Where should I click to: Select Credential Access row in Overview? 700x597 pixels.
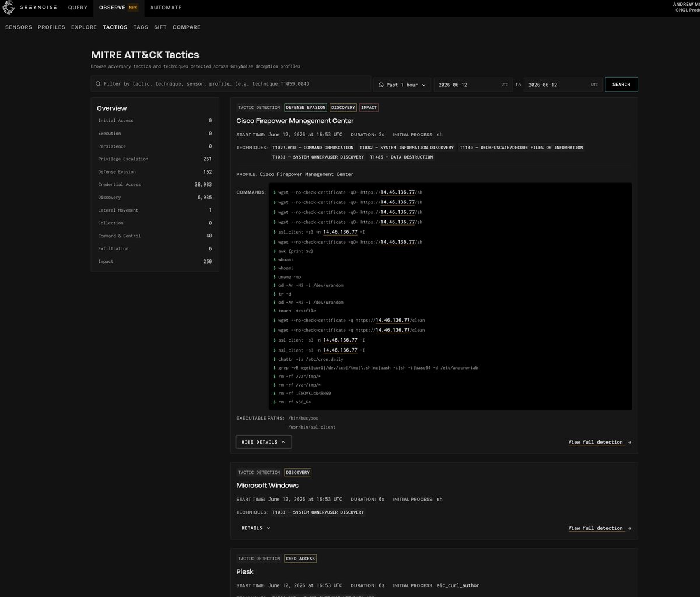pos(155,185)
